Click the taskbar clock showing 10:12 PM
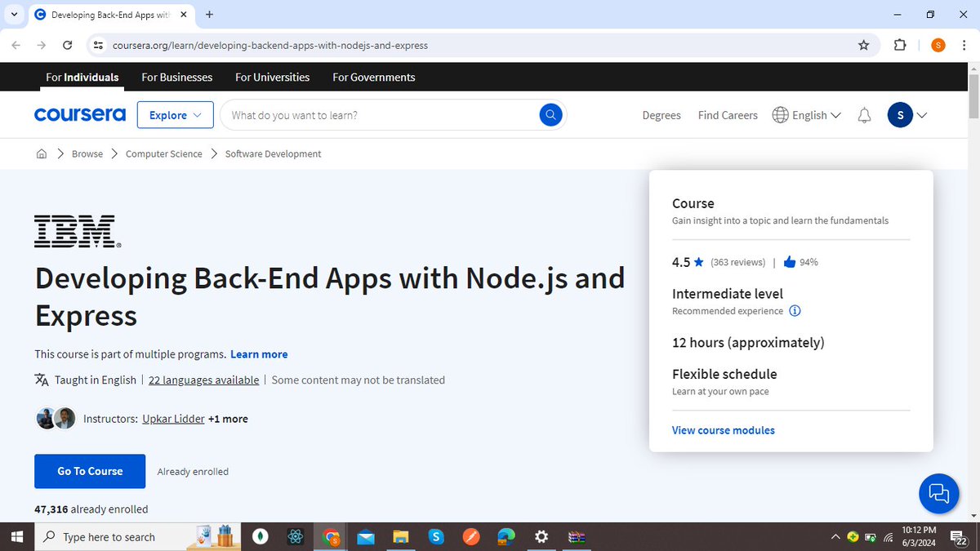The width and height of the screenshot is (980, 551). (919, 536)
